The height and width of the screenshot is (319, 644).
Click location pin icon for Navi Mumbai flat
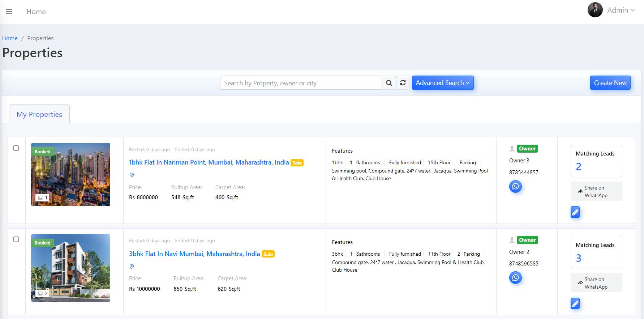(132, 267)
